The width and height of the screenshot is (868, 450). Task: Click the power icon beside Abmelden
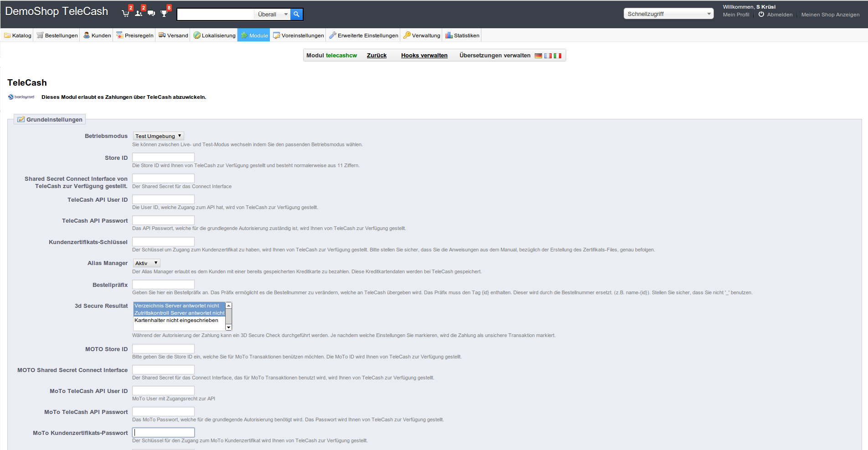coord(761,14)
